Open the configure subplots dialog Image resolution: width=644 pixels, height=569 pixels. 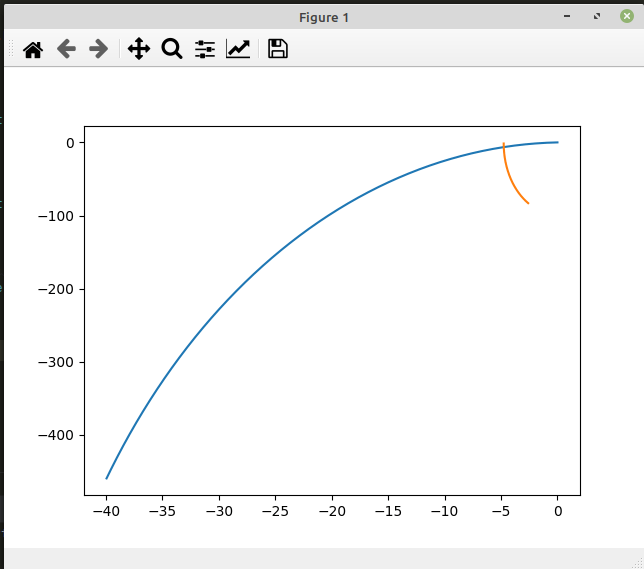tap(205, 49)
